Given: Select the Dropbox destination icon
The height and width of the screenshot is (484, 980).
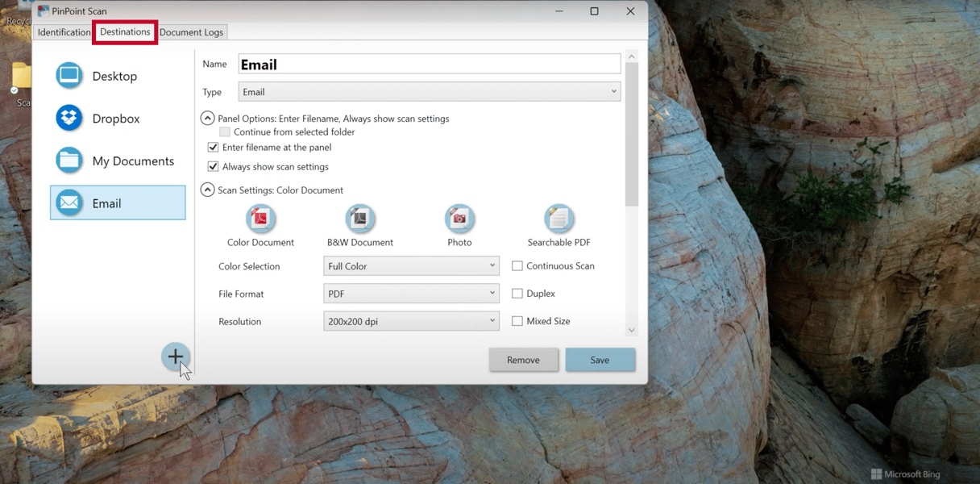Looking at the screenshot, I should point(69,118).
